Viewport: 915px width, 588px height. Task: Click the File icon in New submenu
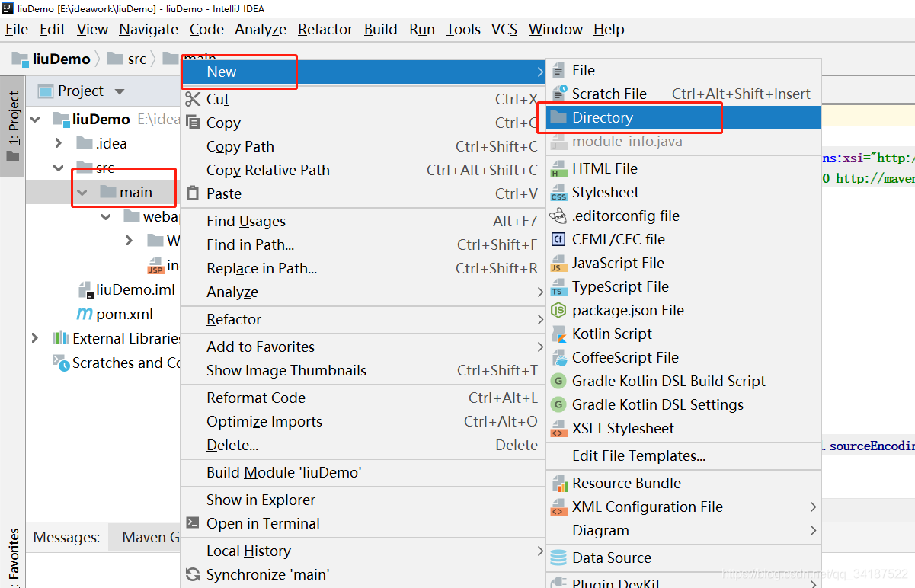[558, 70]
